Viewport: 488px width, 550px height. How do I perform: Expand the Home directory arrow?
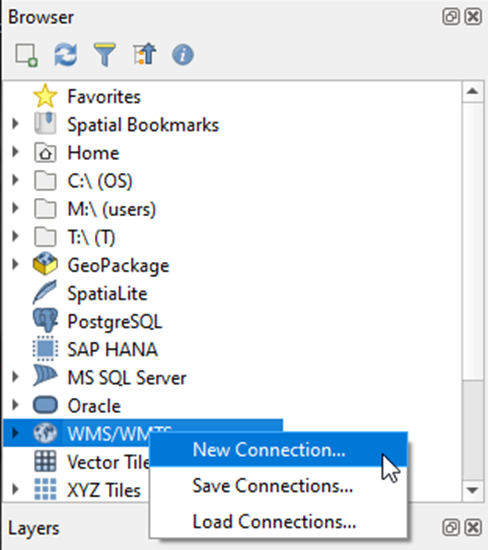tap(15, 152)
